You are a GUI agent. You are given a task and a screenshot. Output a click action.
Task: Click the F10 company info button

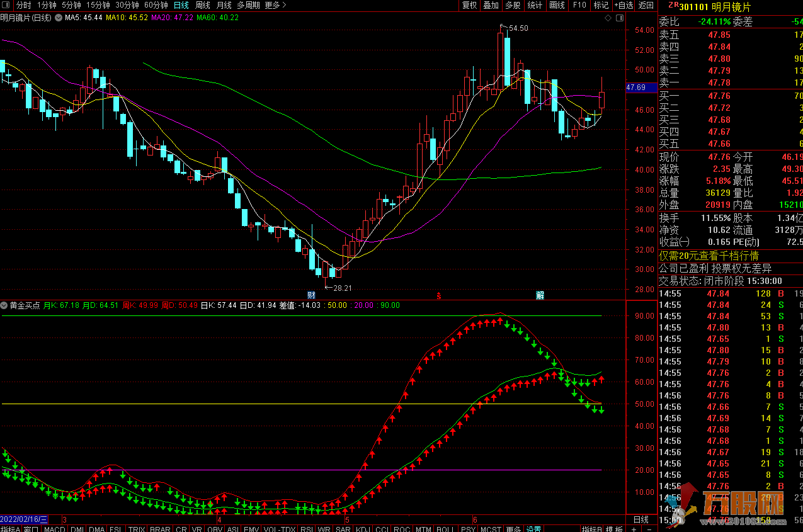click(x=579, y=5)
